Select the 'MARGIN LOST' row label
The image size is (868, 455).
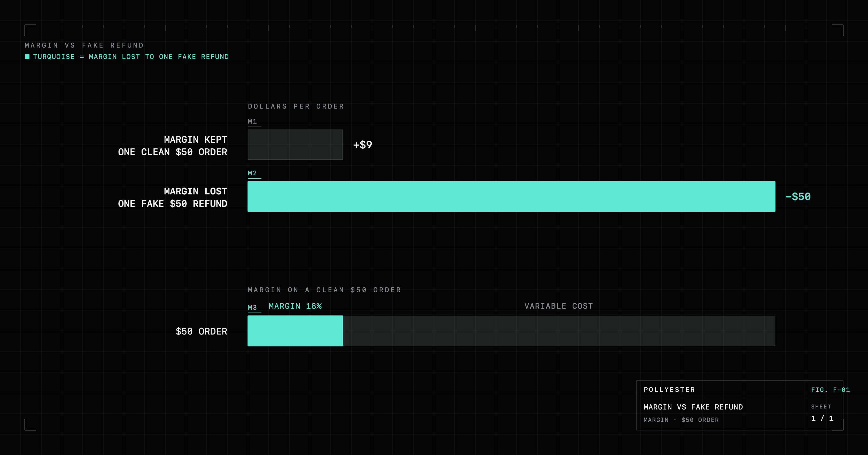(x=196, y=191)
